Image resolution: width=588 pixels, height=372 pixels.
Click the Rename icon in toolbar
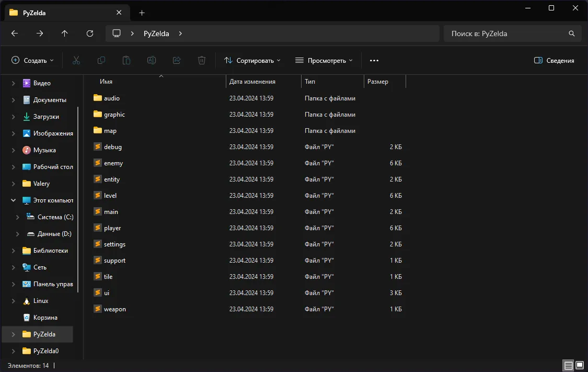(152, 61)
